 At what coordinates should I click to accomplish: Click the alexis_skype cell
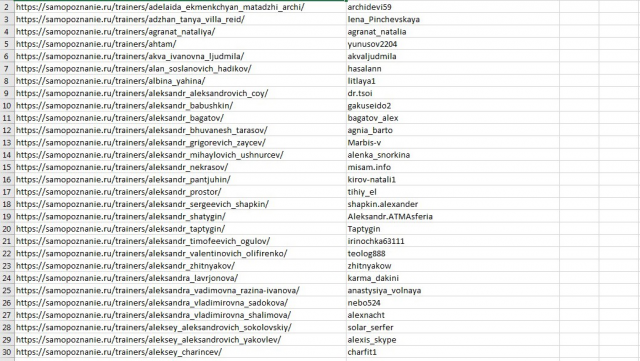pos(453,339)
